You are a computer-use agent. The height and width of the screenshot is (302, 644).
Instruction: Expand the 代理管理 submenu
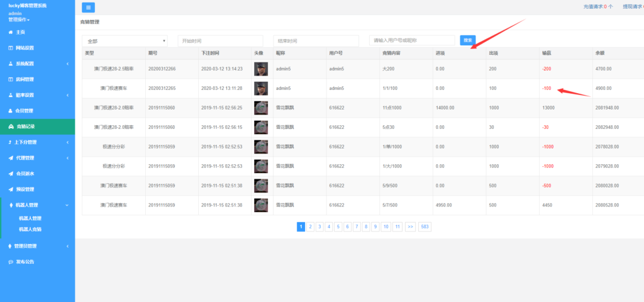click(36, 158)
